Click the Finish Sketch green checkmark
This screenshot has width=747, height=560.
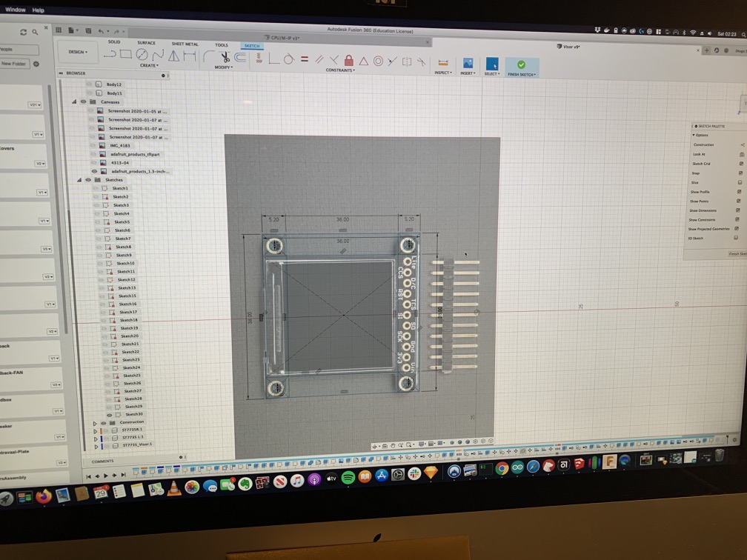(521, 64)
